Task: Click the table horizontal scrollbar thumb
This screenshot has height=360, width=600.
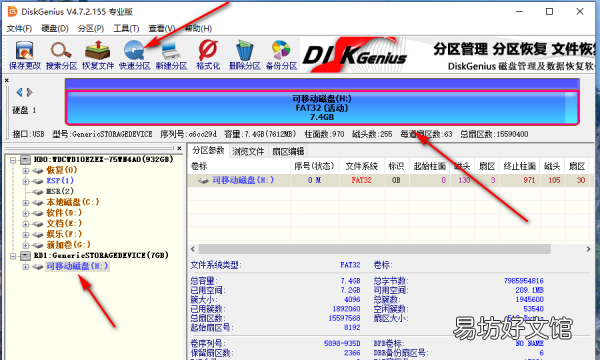Action: click(x=374, y=249)
